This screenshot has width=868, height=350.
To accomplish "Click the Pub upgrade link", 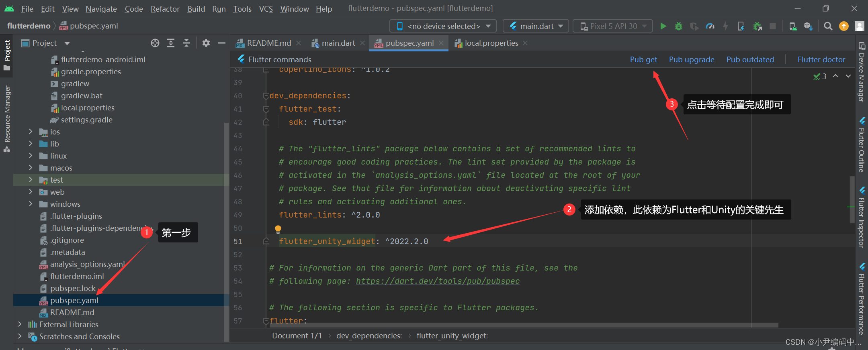I will coord(692,60).
